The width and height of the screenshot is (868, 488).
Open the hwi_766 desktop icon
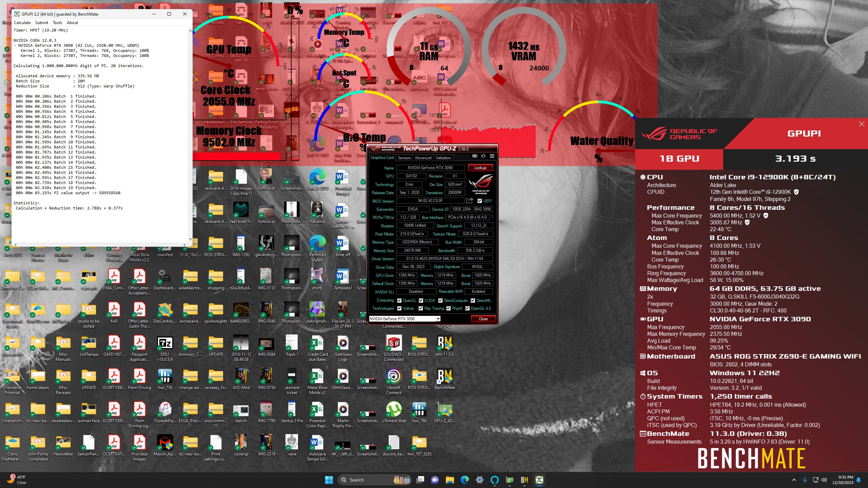click(x=419, y=413)
